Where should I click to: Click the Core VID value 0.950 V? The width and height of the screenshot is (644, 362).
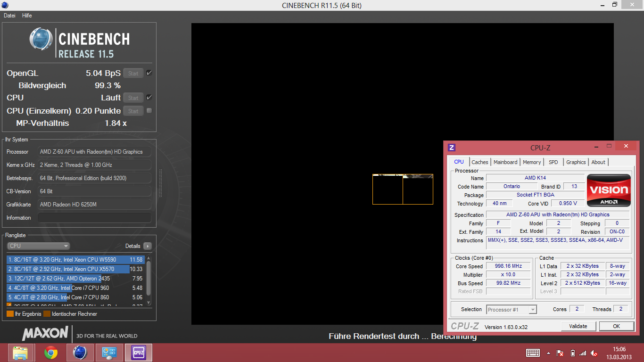[569, 204]
